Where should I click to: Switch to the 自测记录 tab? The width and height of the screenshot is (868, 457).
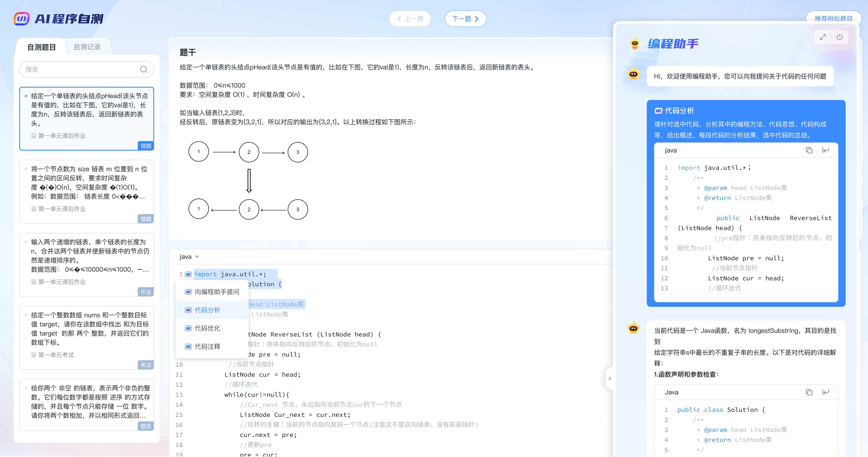pyautogui.click(x=87, y=47)
